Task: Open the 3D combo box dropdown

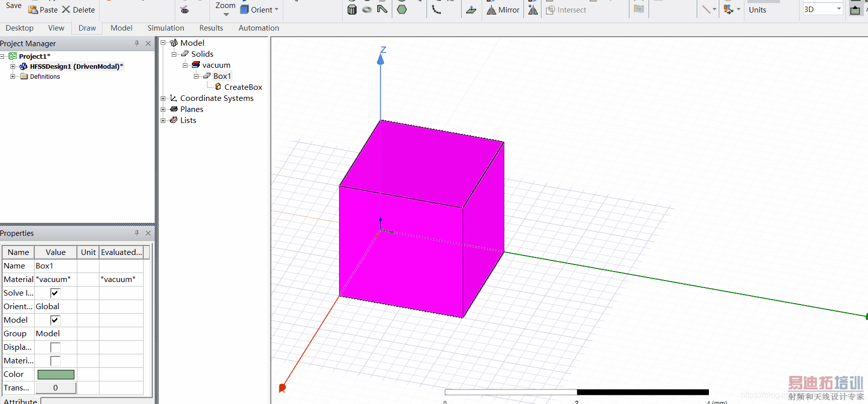Action: point(838,9)
